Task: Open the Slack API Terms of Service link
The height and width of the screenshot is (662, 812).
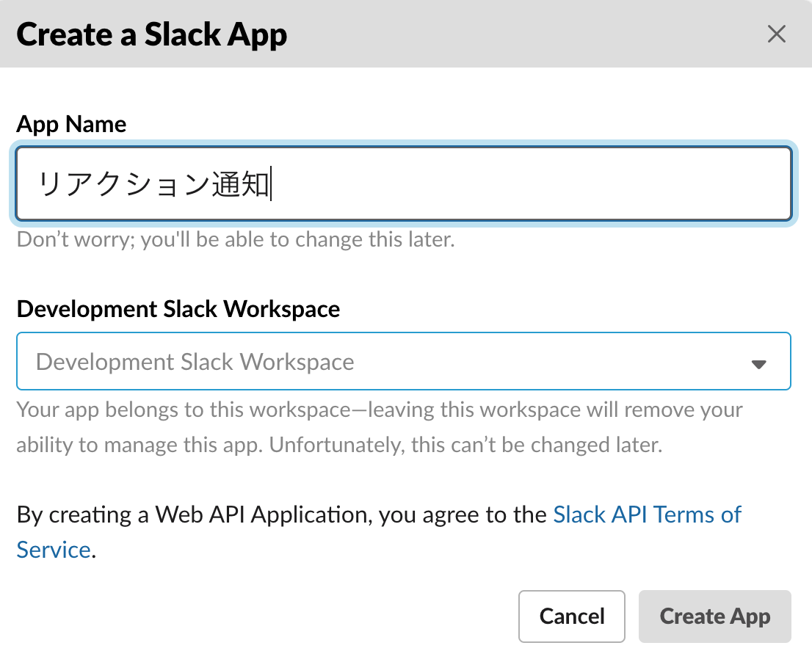Action: (648, 515)
